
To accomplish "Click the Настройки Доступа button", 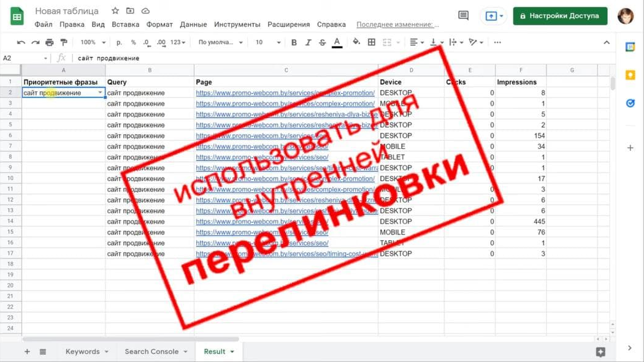I will click(x=559, y=15).
